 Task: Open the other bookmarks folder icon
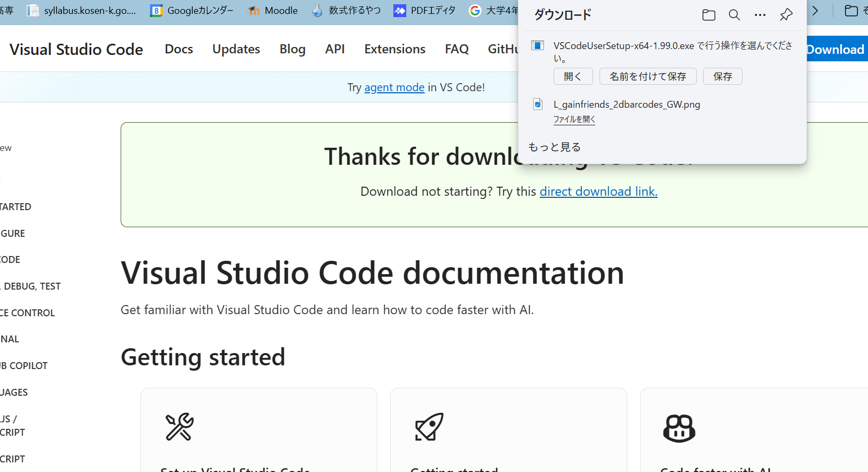pyautogui.click(x=851, y=10)
